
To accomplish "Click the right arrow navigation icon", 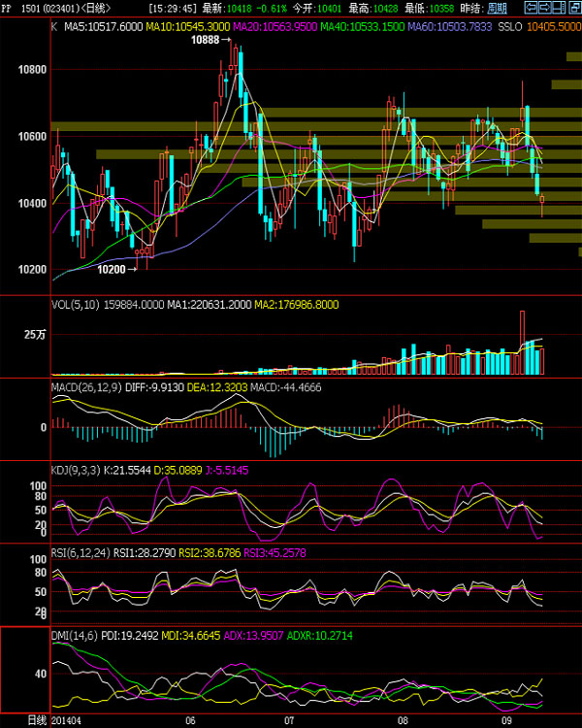I will 545,8.
